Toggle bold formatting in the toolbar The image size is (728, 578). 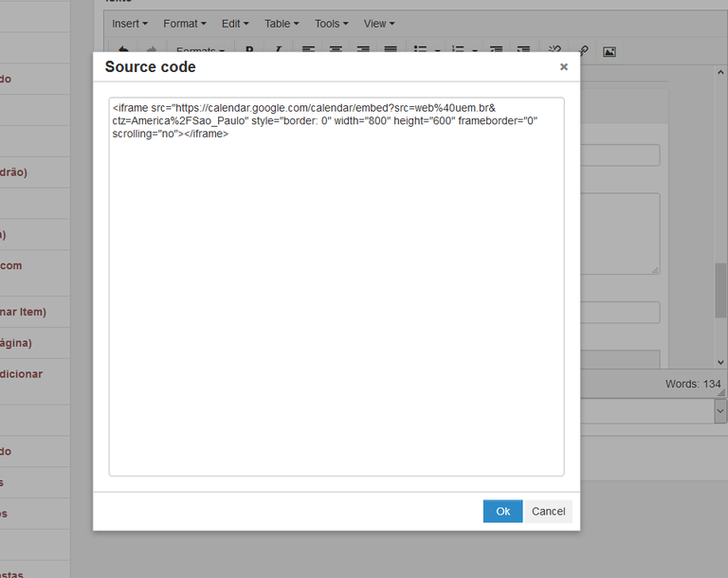pos(249,51)
